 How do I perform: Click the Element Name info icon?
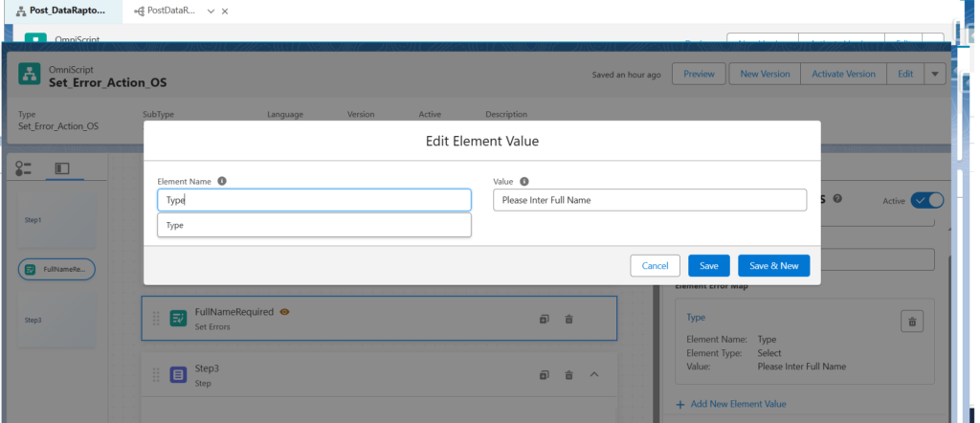point(222,181)
